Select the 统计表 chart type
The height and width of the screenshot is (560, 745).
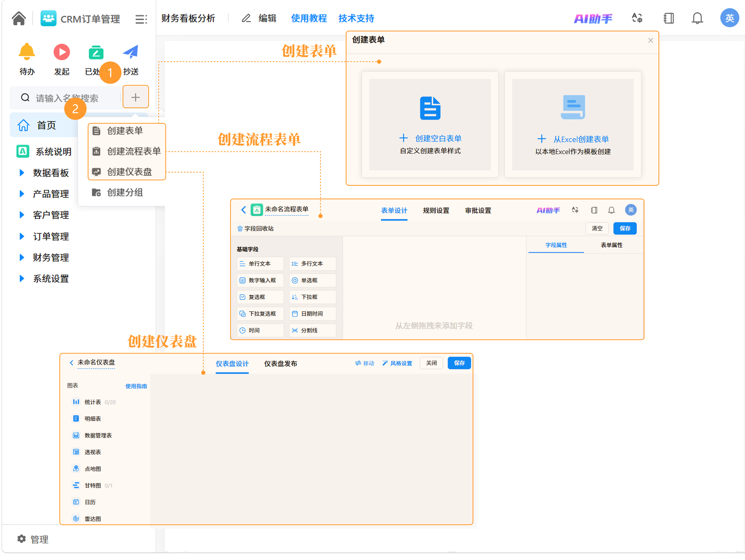click(94, 402)
